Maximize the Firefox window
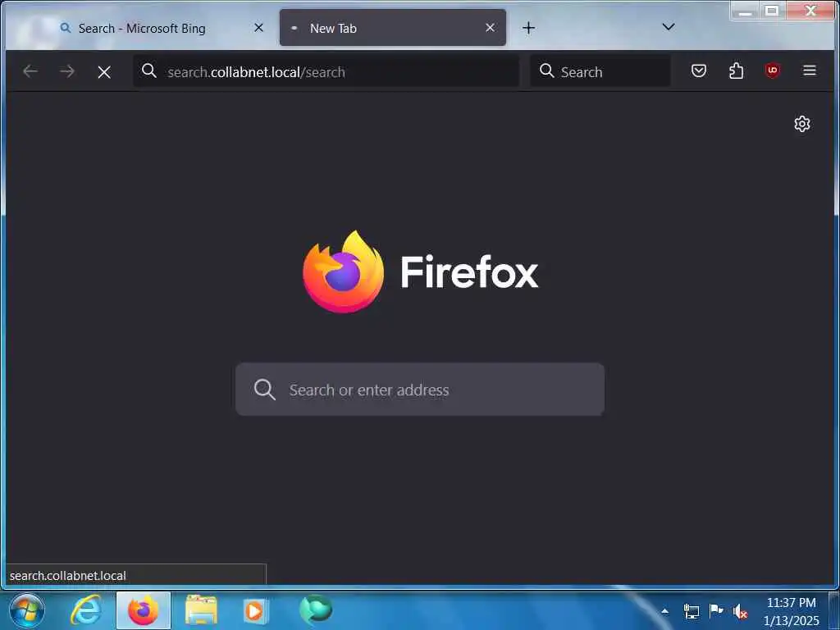The image size is (840, 630). pos(771,10)
